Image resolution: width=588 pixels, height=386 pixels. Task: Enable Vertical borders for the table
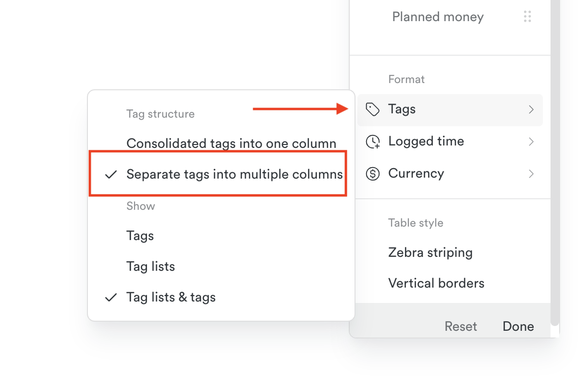[x=436, y=283]
